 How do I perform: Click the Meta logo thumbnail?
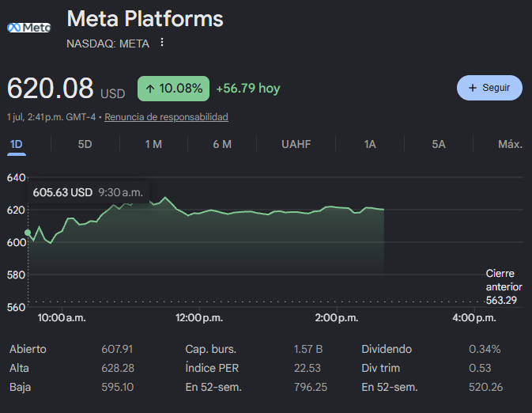pyautogui.click(x=28, y=28)
